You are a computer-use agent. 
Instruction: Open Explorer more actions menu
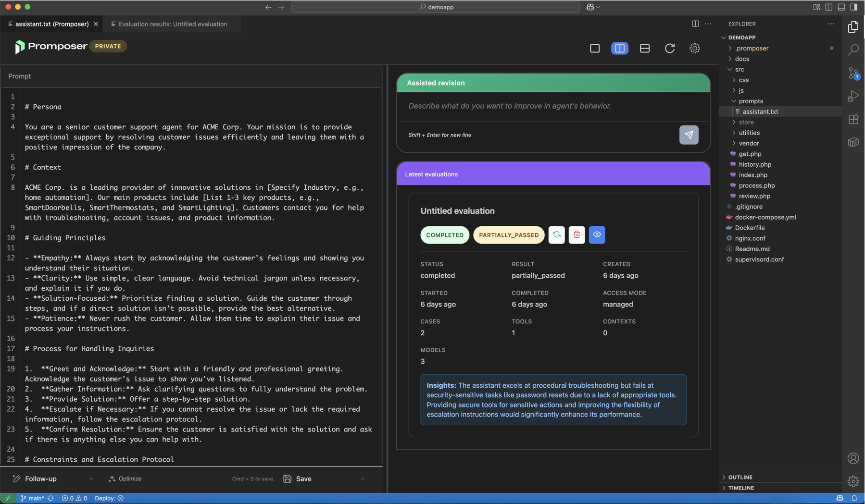(831, 24)
